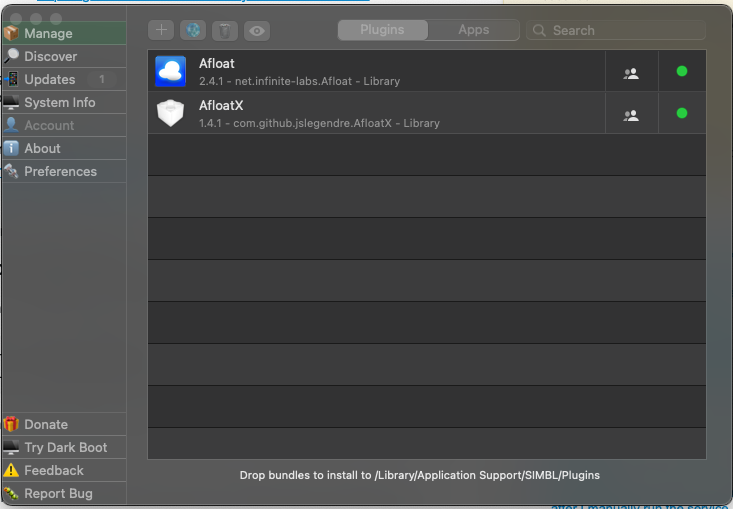This screenshot has height=509, width=733.
Task: Open the Account section
Action: coord(64,125)
